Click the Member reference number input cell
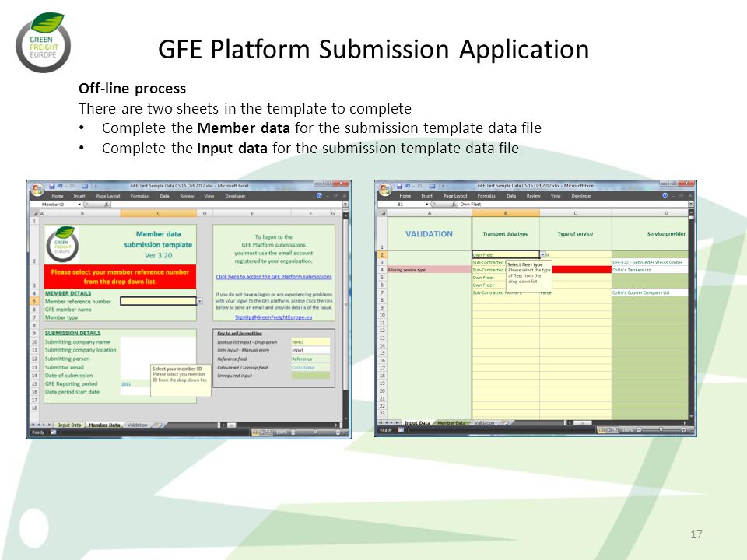 pyautogui.click(x=158, y=301)
